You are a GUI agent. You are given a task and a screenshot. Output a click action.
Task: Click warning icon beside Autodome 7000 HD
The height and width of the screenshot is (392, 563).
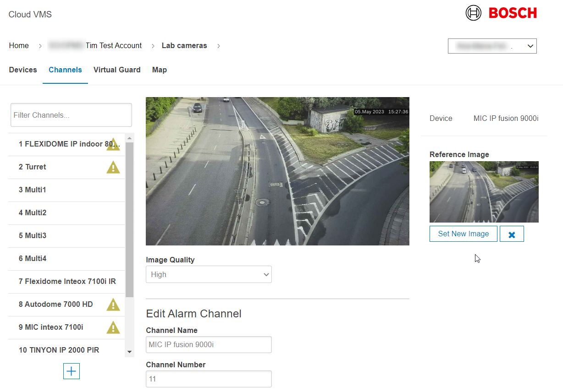point(113,305)
